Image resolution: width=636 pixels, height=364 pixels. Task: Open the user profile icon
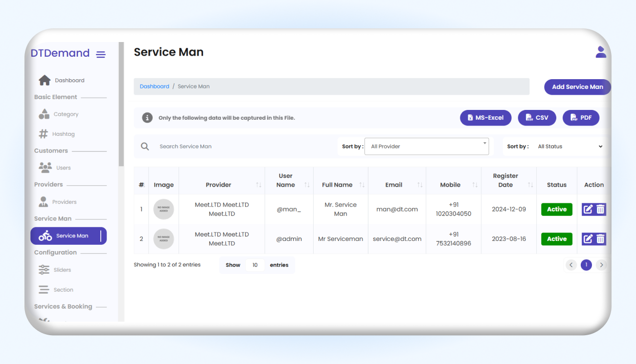pyautogui.click(x=601, y=52)
